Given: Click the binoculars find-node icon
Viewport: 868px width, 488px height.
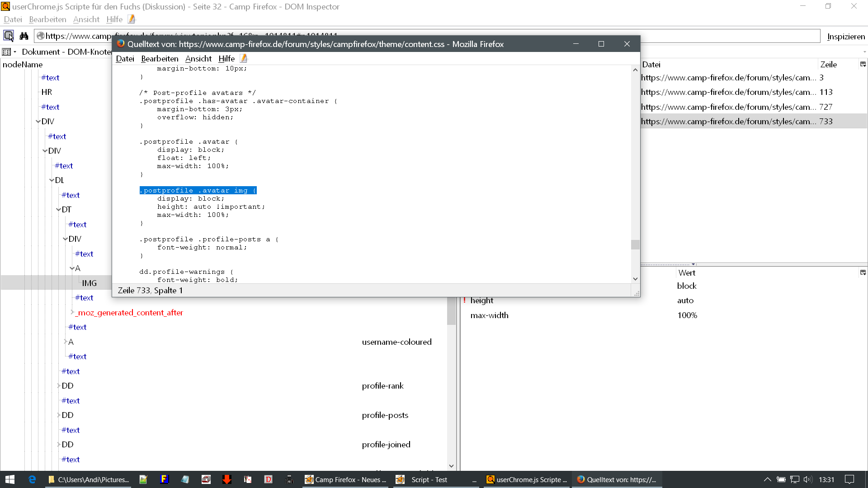Looking at the screenshot, I should (x=24, y=36).
